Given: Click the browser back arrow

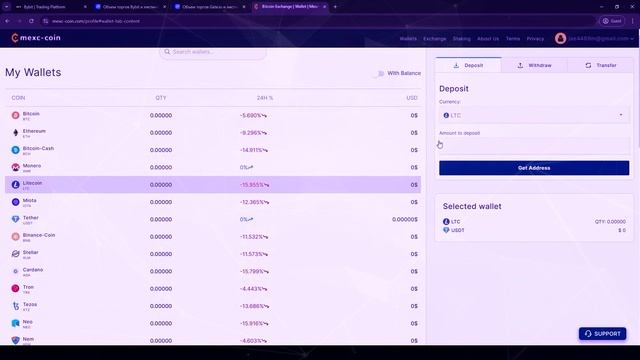Looking at the screenshot, I should pyautogui.click(x=7, y=21).
